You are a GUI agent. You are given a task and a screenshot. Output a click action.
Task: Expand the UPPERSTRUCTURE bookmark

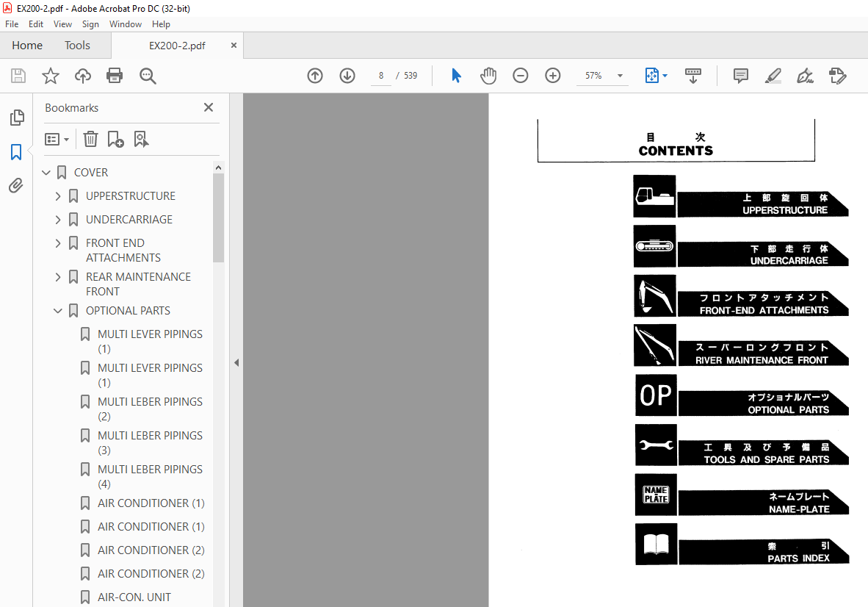click(x=57, y=196)
